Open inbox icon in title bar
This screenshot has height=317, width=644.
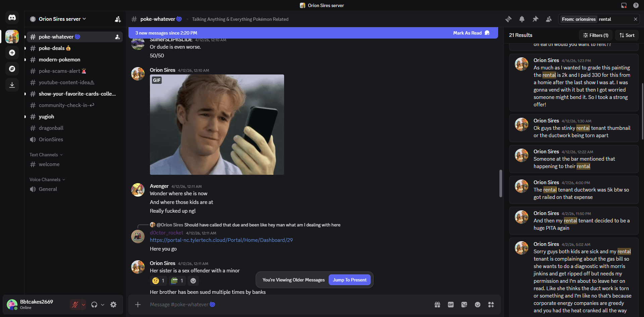coord(624,5)
